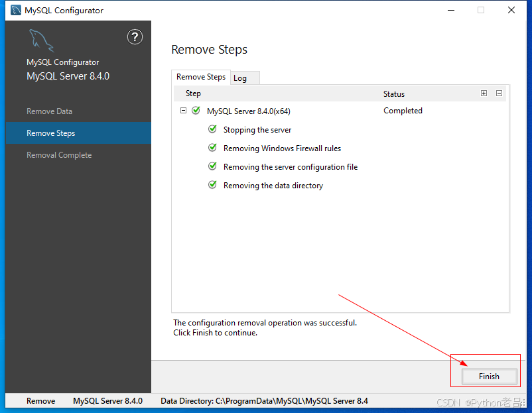The image size is (532, 413).
Task: Click 'MySQL Server 8.4.0' sidebar heading
Action: (x=68, y=76)
